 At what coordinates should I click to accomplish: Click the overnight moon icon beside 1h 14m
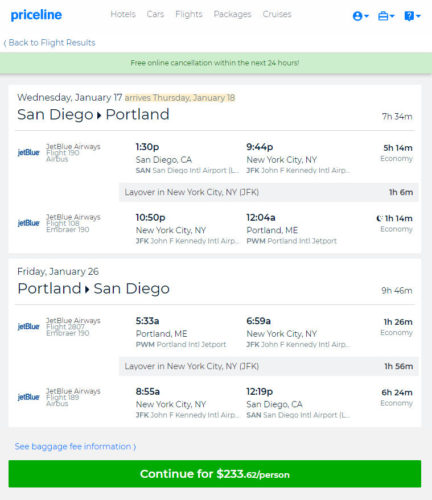tap(379, 218)
